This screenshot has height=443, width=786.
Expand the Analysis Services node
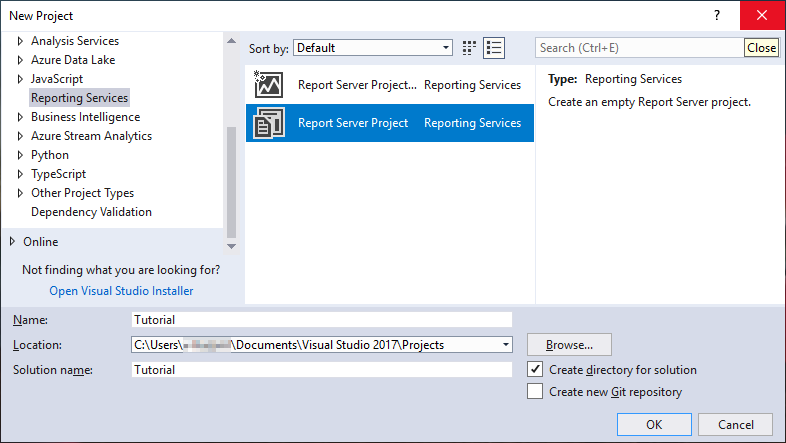click(x=20, y=41)
